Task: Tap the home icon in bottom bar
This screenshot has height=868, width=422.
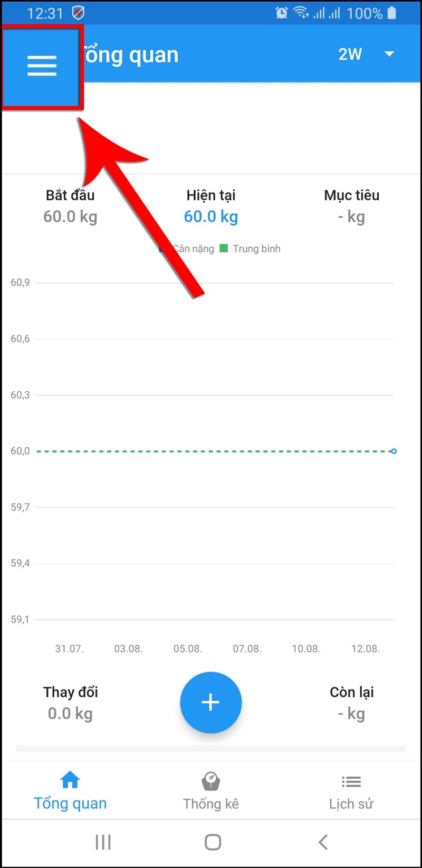Action: pyautogui.click(x=70, y=780)
